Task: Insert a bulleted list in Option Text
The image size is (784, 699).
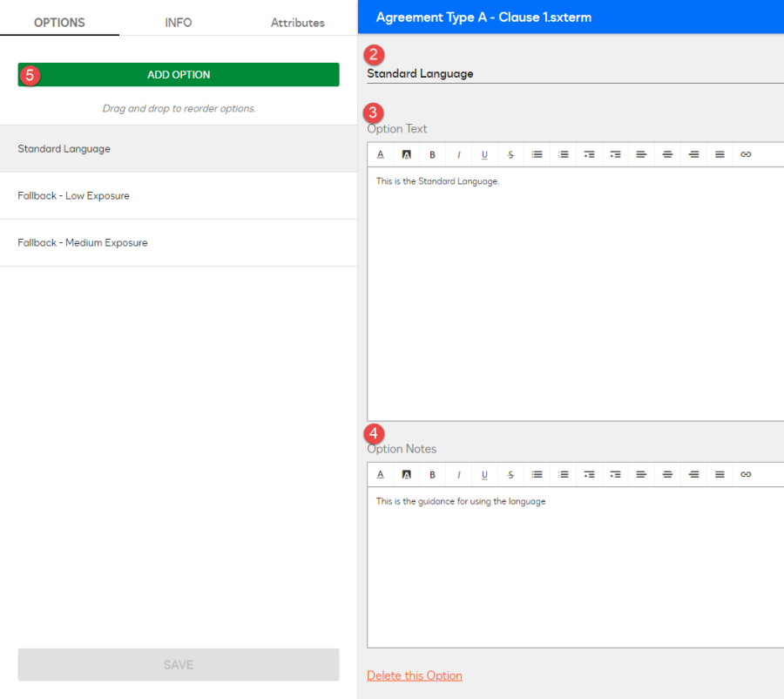Action: (x=537, y=154)
